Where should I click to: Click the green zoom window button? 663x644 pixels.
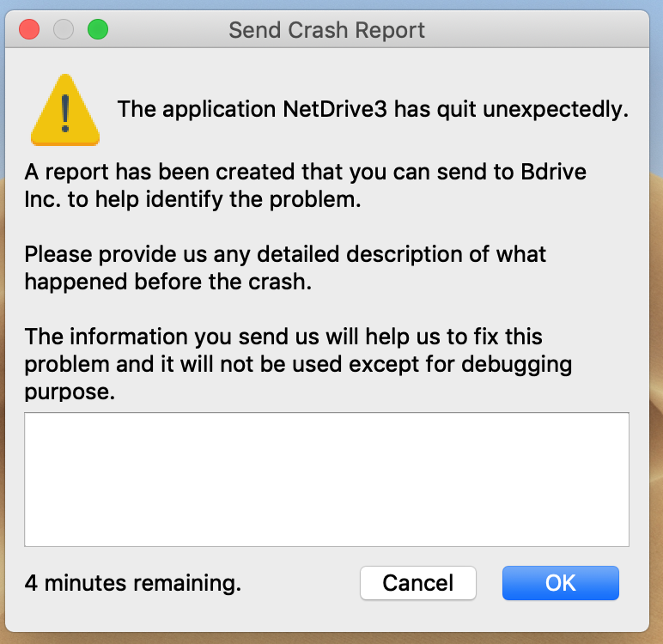pyautogui.click(x=98, y=31)
